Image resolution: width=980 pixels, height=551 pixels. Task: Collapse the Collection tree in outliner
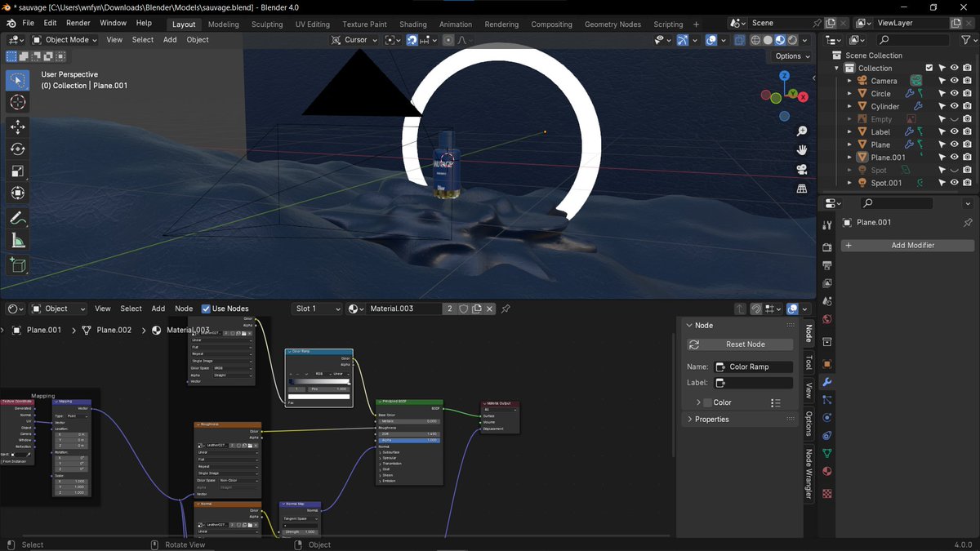pyautogui.click(x=837, y=69)
